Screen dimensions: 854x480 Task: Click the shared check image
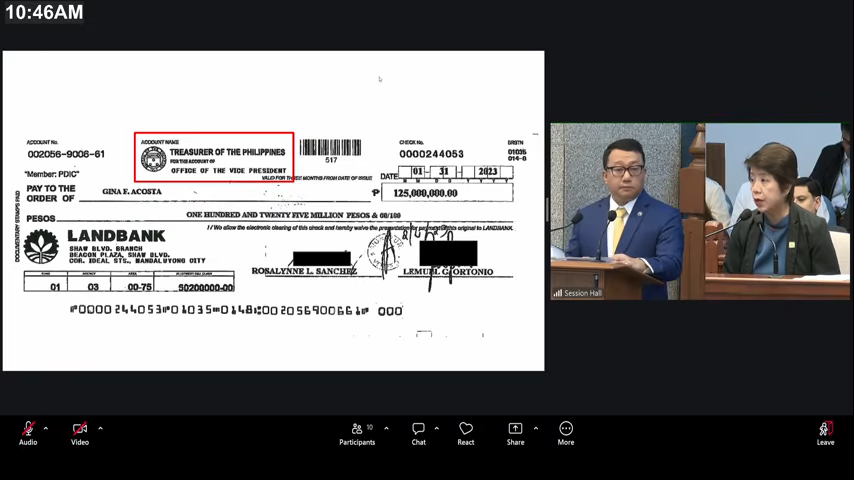click(273, 211)
